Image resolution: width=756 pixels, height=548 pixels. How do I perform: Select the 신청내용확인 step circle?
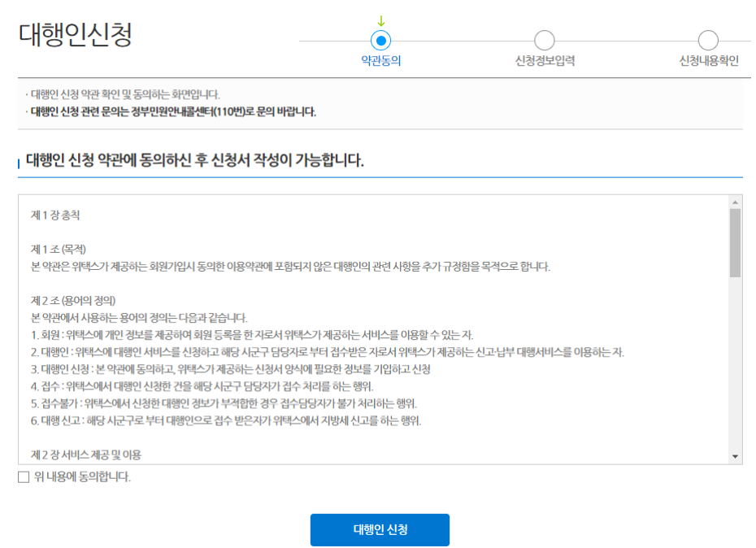(708, 41)
